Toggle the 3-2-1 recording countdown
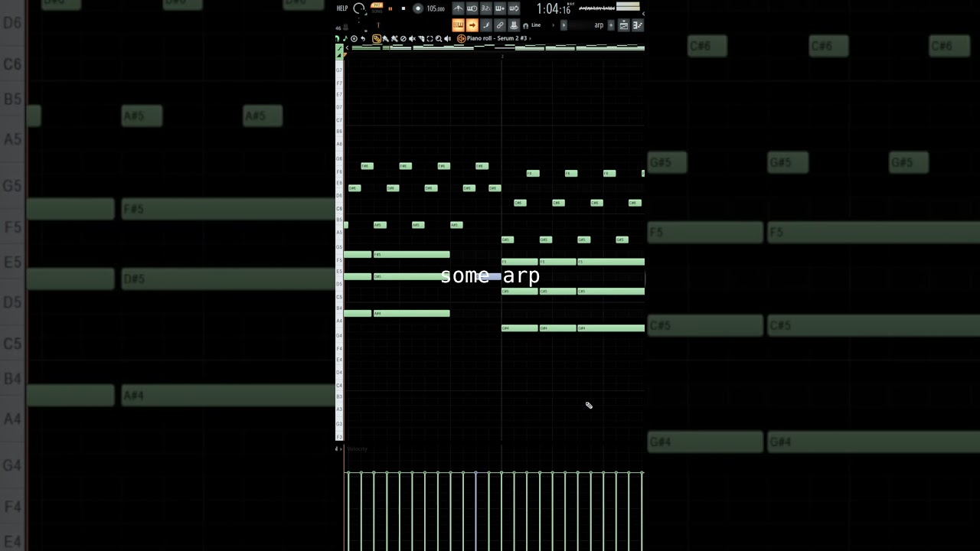 (x=486, y=8)
